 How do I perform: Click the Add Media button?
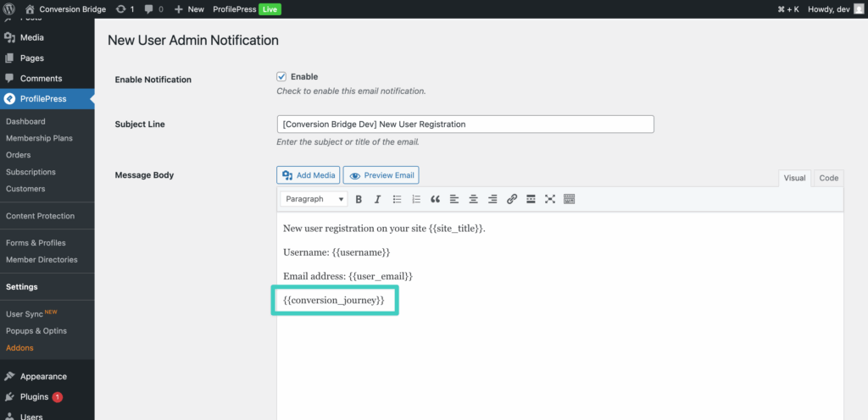point(309,175)
